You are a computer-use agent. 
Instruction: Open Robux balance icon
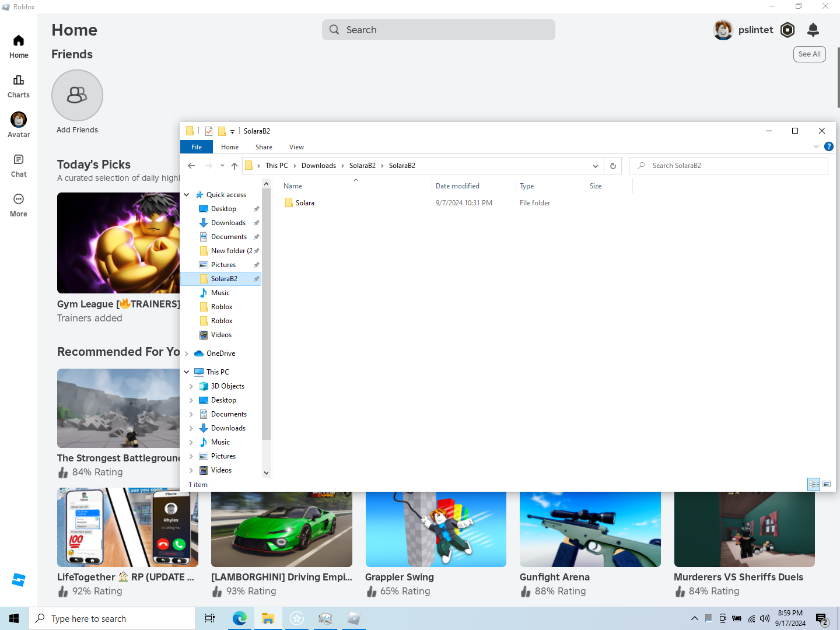[787, 30]
